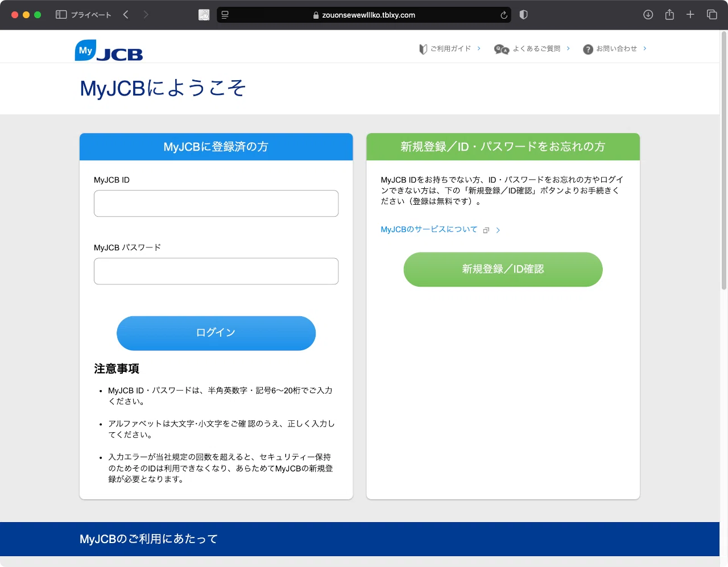Focus the MyJCB ID input field
The width and height of the screenshot is (728, 567).
216,204
